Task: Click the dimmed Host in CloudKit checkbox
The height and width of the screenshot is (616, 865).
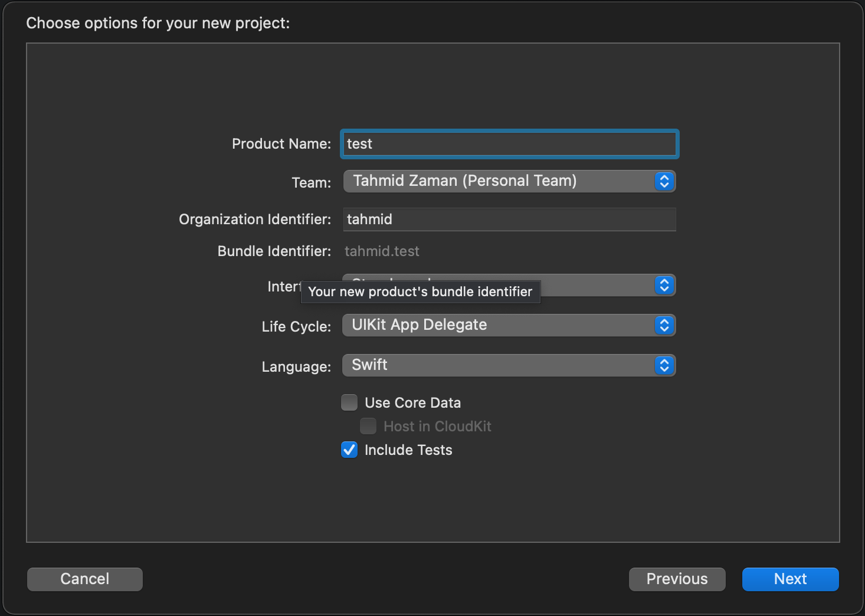Action: [x=368, y=426]
